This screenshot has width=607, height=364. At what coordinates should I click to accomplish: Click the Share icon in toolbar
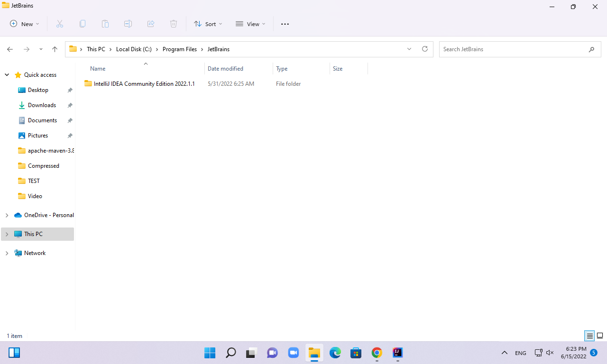[x=151, y=24]
